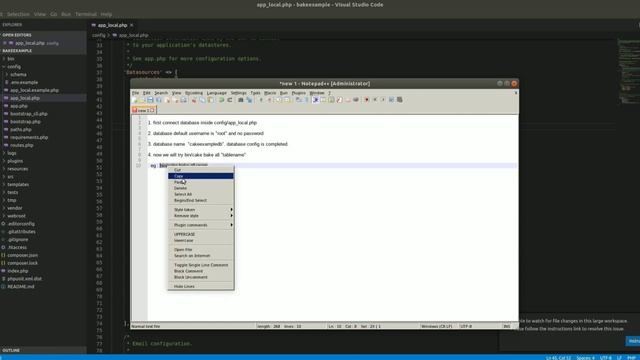Click the Replace toolbar icon in Notepad++

(250, 100)
